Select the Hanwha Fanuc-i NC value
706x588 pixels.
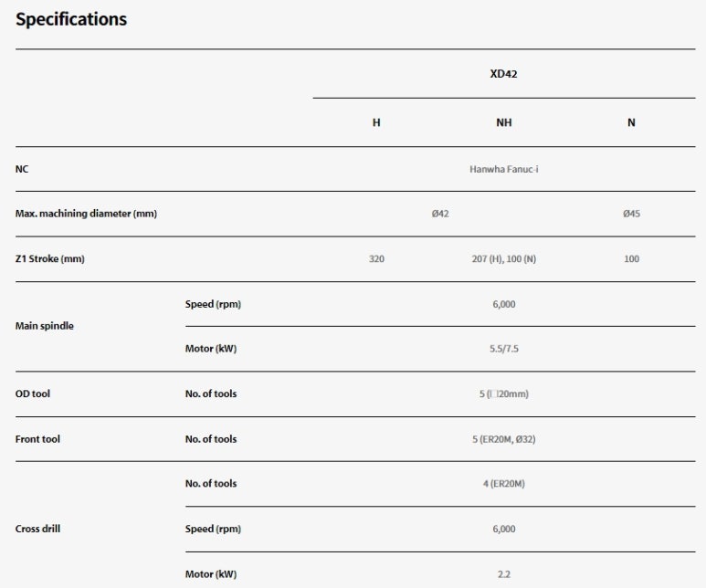503,169
